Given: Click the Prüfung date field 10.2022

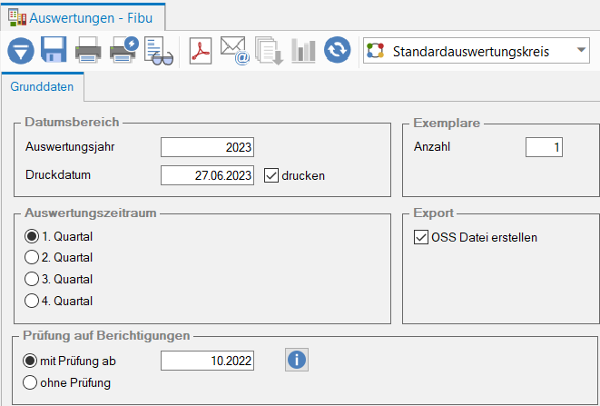Looking at the screenshot, I should pos(207,360).
